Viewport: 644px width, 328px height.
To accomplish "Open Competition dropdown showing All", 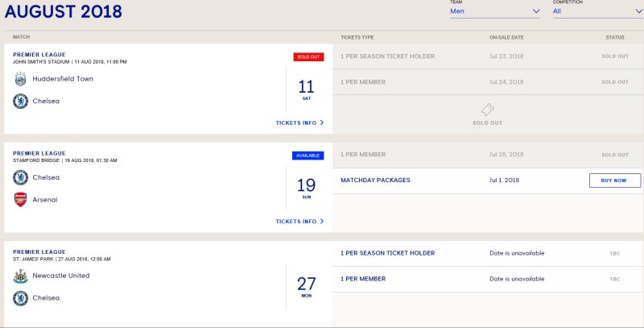I will tap(598, 11).
